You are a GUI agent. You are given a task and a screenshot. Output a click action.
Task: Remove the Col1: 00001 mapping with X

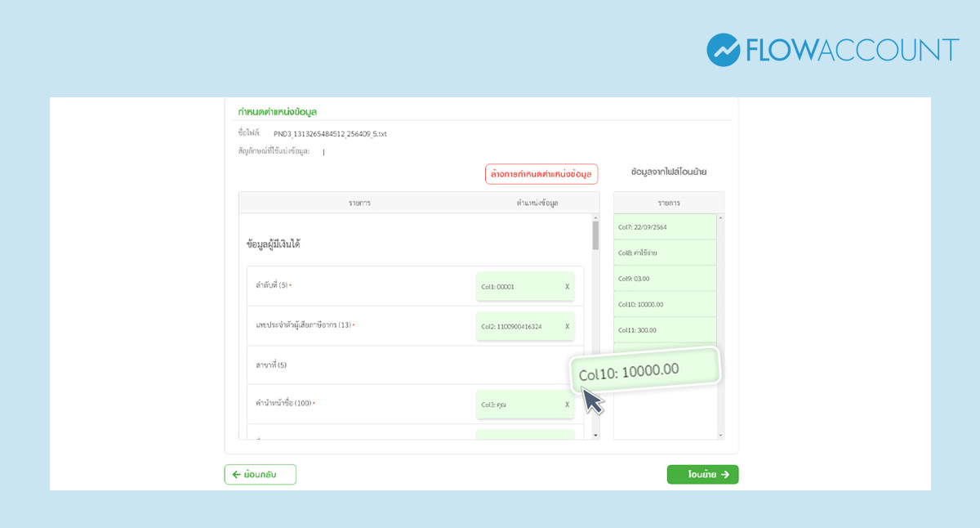[567, 287]
